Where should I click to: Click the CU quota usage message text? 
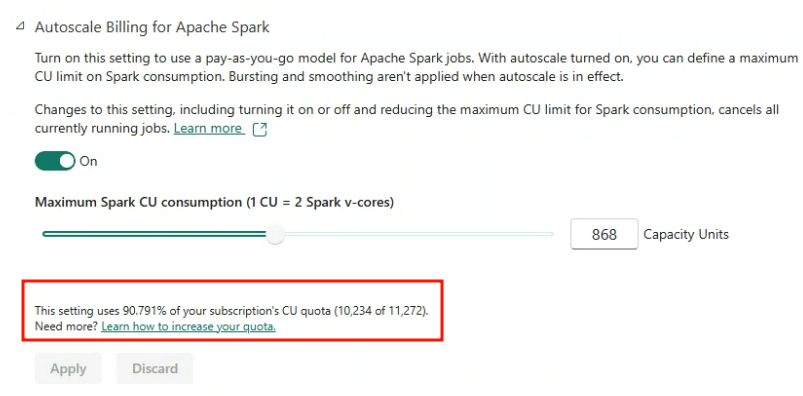tap(231, 310)
